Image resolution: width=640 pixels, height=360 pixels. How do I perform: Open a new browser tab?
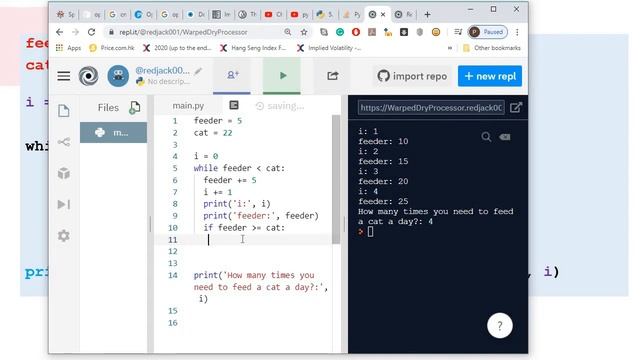coord(427,15)
